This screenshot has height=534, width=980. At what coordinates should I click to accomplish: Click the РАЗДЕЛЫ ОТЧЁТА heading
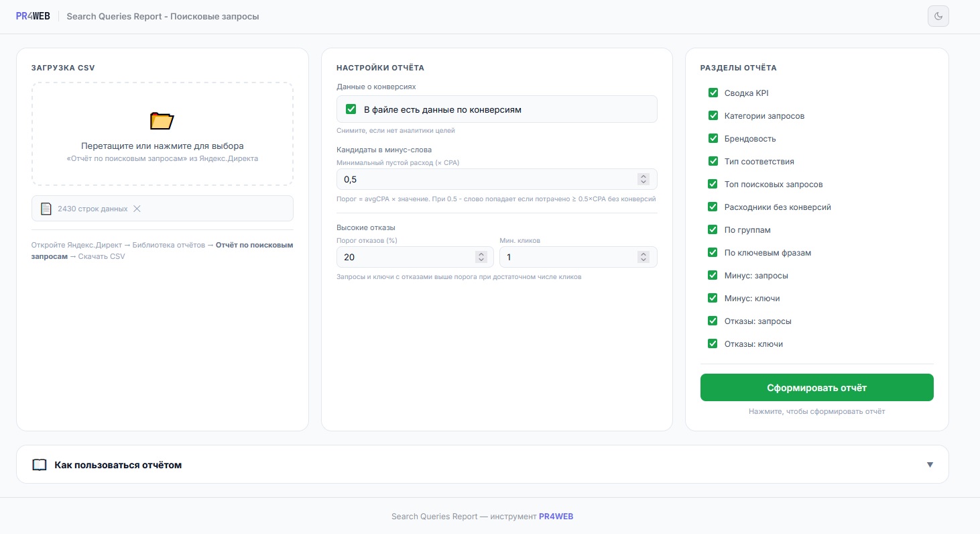tap(739, 68)
